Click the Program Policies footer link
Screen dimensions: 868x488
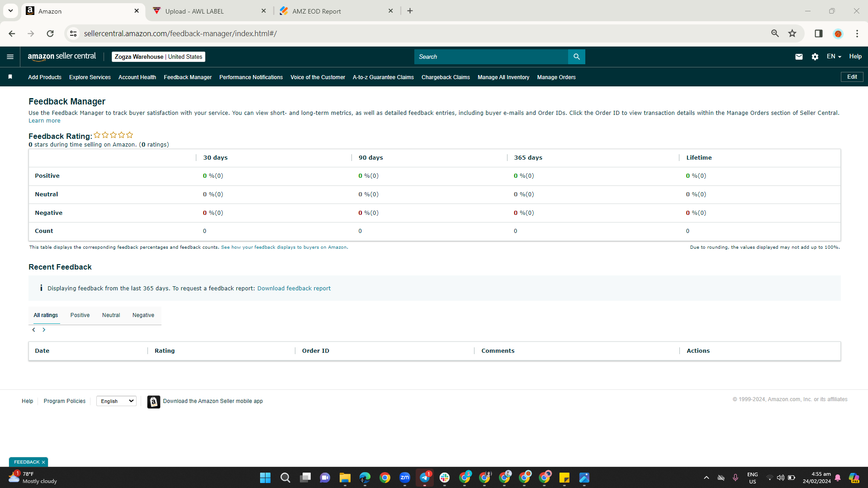tap(65, 401)
